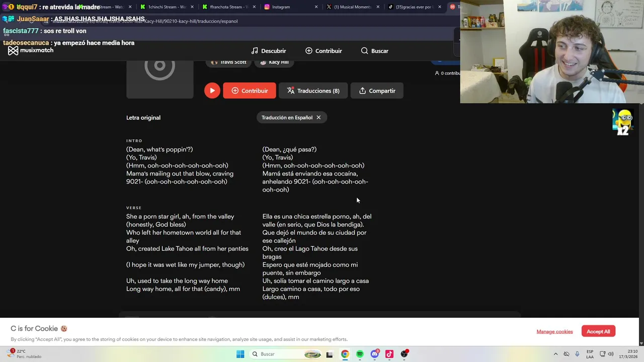Open the weather widget showing 22°C
The image size is (644, 362).
25,354
